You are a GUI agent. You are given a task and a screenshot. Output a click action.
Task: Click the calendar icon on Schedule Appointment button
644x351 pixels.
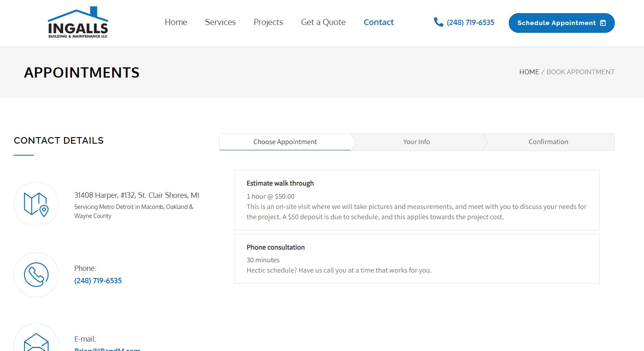[602, 23]
